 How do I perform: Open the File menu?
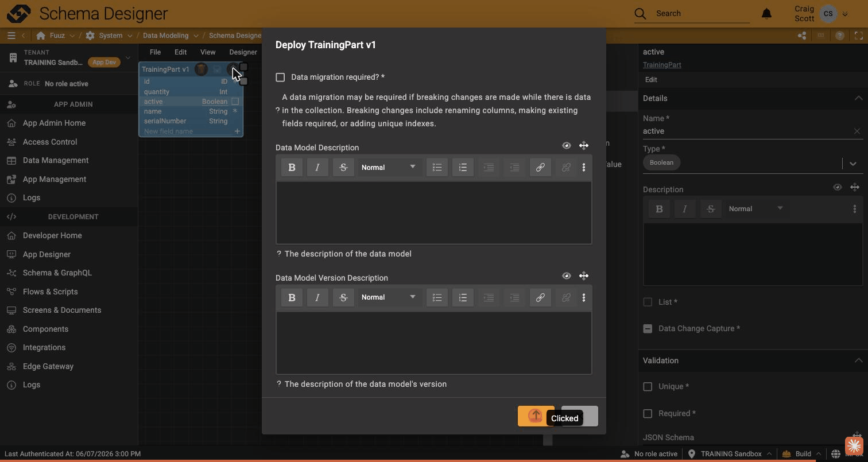point(155,52)
